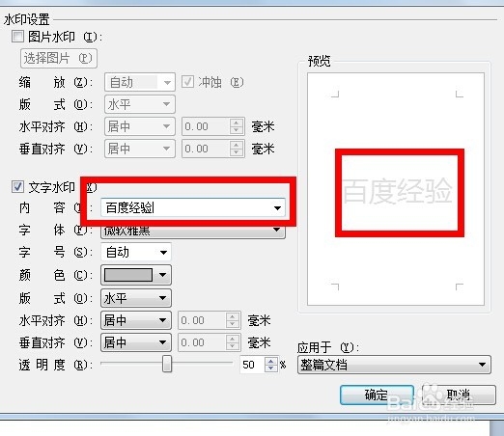The width and height of the screenshot is (504, 436).
Task: Click the 取消 button
Action: point(459,395)
